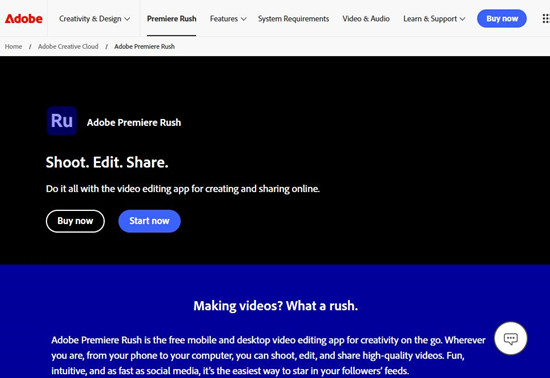The image size is (550, 378).
Task: Open Adobe Creative Cloud breadcrumb link
Action: (x=68, y=46)
